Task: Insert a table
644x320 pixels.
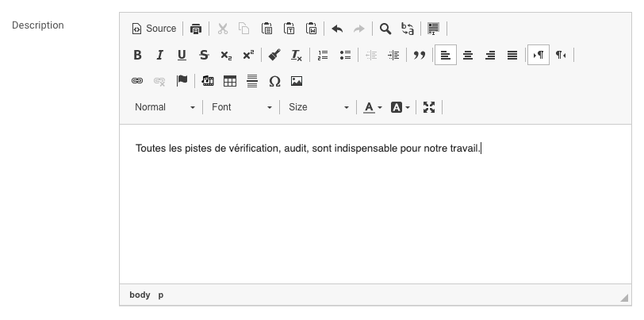Action: tap(230, 81)
